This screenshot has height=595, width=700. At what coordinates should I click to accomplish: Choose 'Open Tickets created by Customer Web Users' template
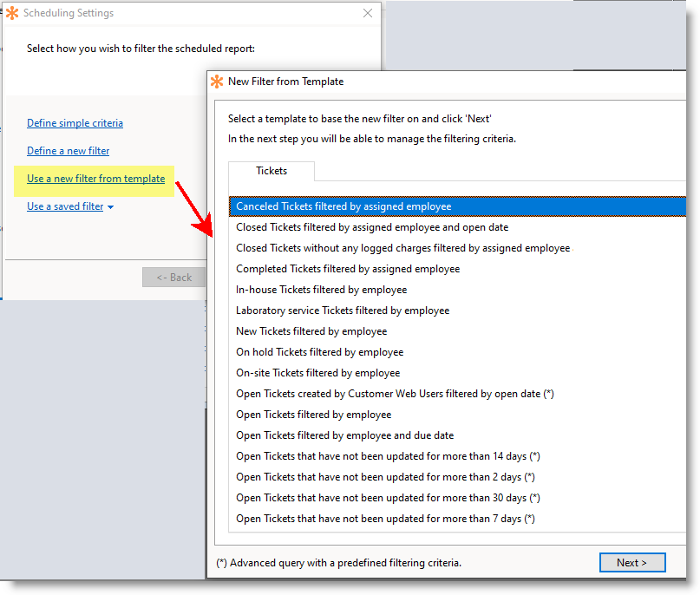[x=395, y=394]
